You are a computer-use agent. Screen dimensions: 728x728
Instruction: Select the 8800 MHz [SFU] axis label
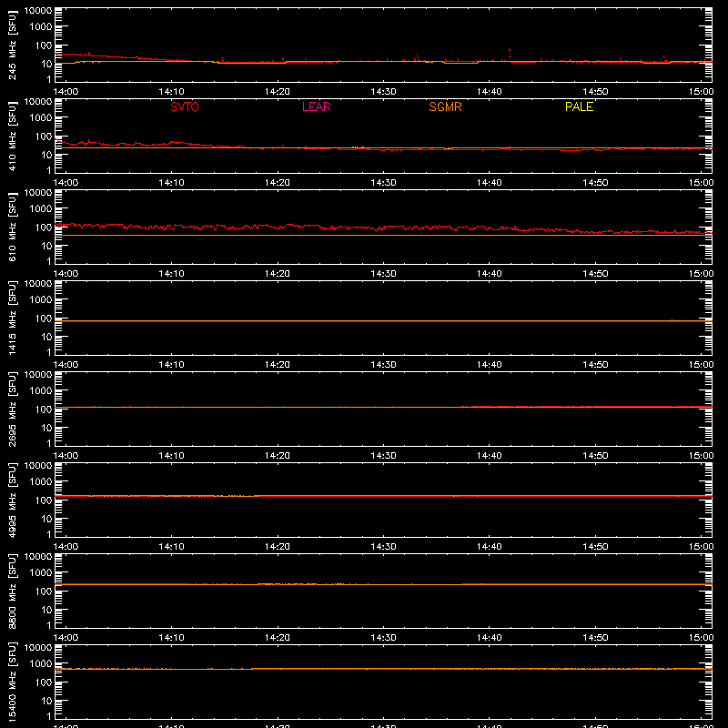tap(13, 591)
